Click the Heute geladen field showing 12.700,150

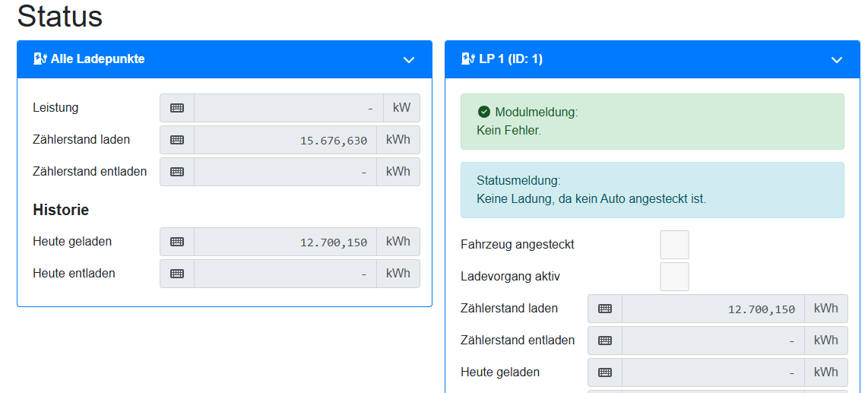pos(285,242)
